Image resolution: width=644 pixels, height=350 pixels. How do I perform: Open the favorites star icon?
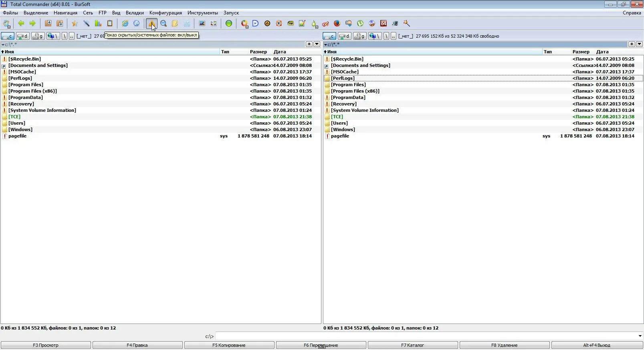75,23
